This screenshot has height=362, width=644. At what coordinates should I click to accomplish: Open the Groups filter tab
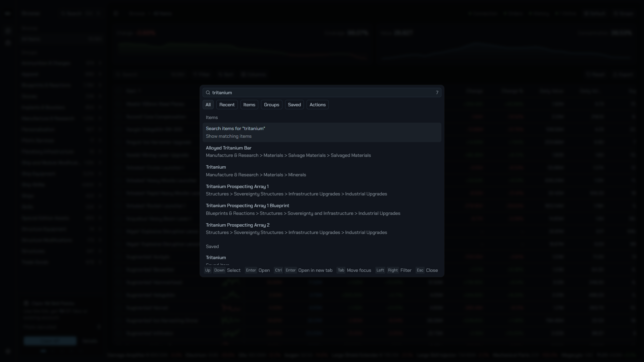(272, 105)
